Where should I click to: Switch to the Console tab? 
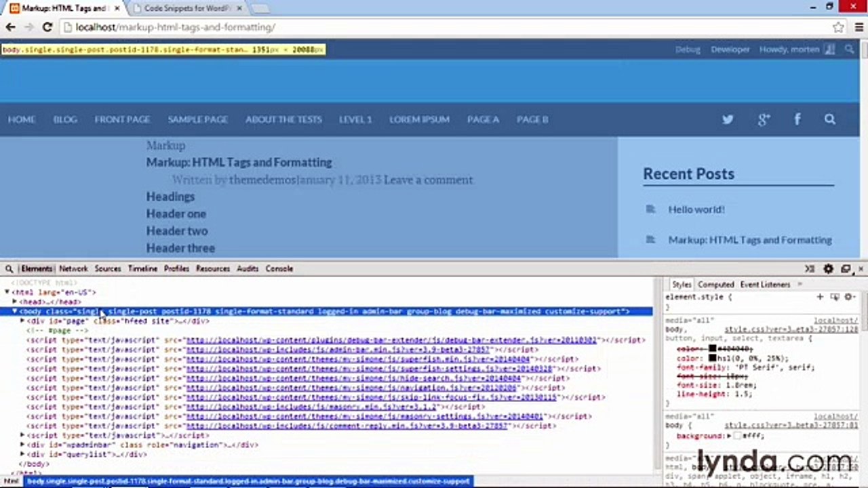coord(279,269)
